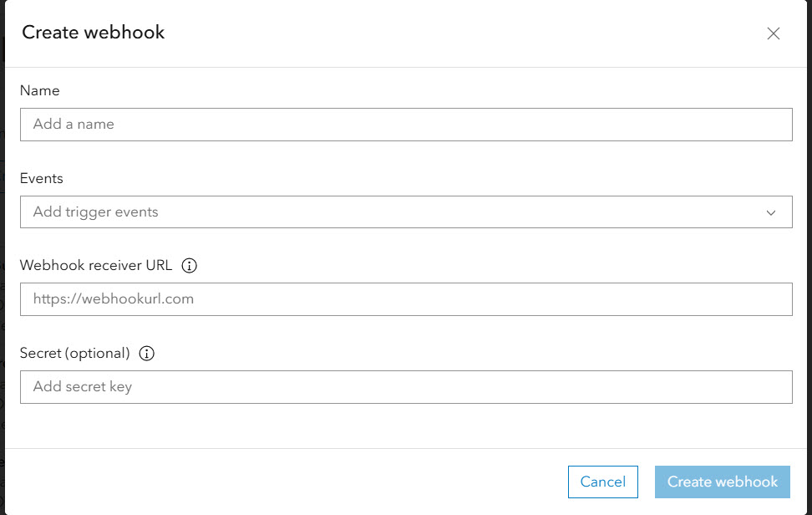Expand the Events selector chevron
The height and width of the screenshot is (515, 812).
tap(771, 212)
